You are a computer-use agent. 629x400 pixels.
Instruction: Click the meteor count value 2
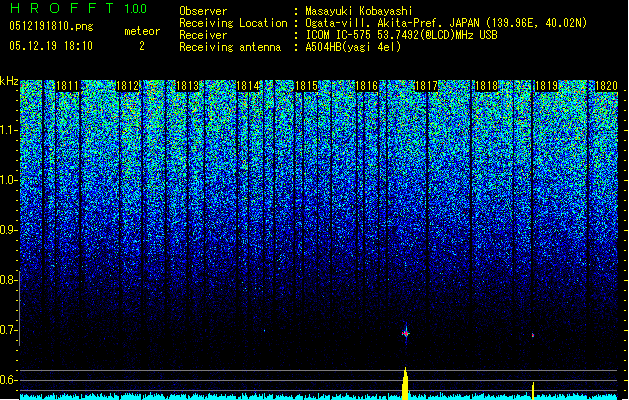click(142, 46)
